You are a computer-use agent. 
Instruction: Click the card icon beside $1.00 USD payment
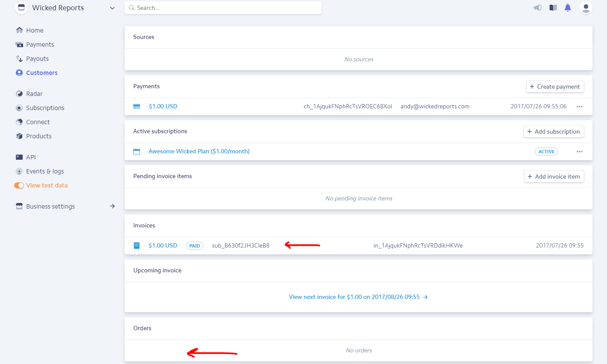click(x=137, y=106)
